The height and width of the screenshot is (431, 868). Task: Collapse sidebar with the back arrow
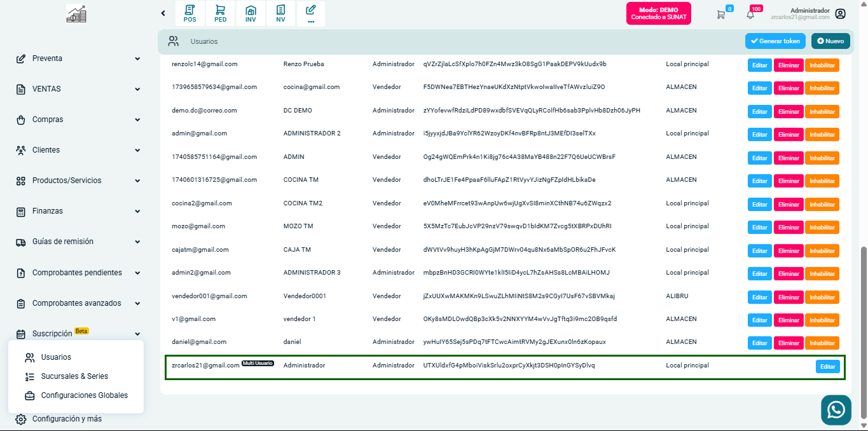[x=163, y=13]
